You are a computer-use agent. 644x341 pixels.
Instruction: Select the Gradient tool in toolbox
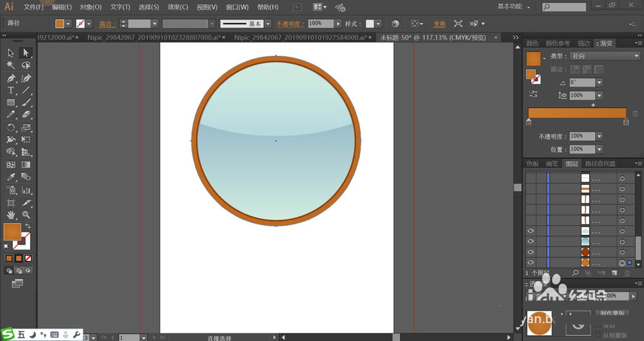(x=26, y=165)
